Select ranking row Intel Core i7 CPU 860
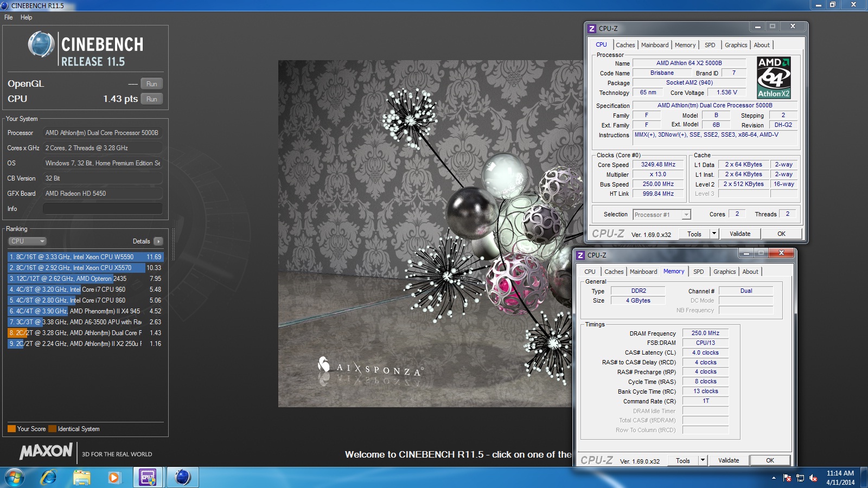Viewport: 868px width, 488px height. (86, 300)
